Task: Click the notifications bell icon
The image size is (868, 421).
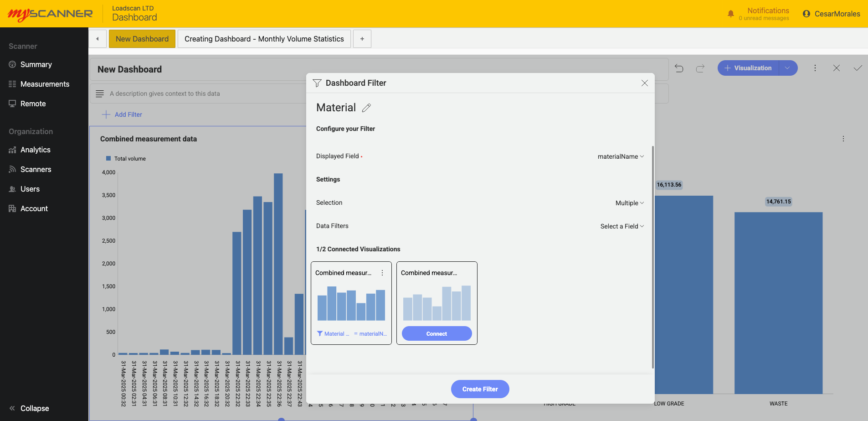Action: pyautogui.click(x=731, y=14)
